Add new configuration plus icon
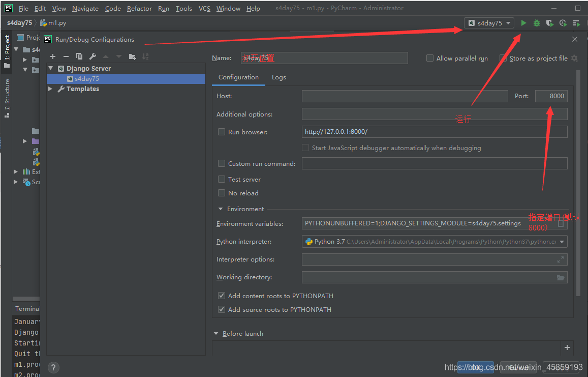Viewport: 588px width, 377px height. (53, 56)
